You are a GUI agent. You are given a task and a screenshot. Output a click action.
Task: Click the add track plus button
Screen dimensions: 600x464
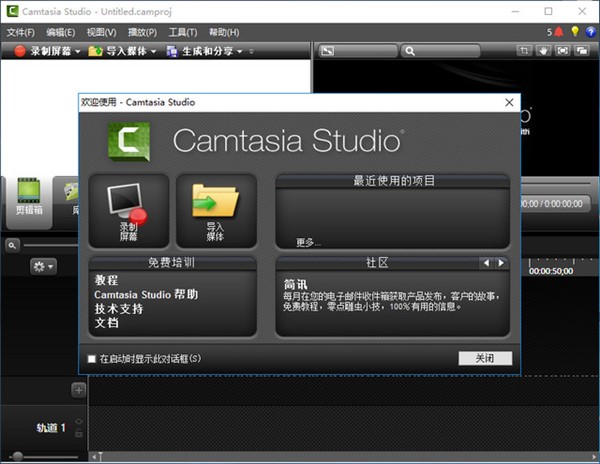tap(78, 390)
